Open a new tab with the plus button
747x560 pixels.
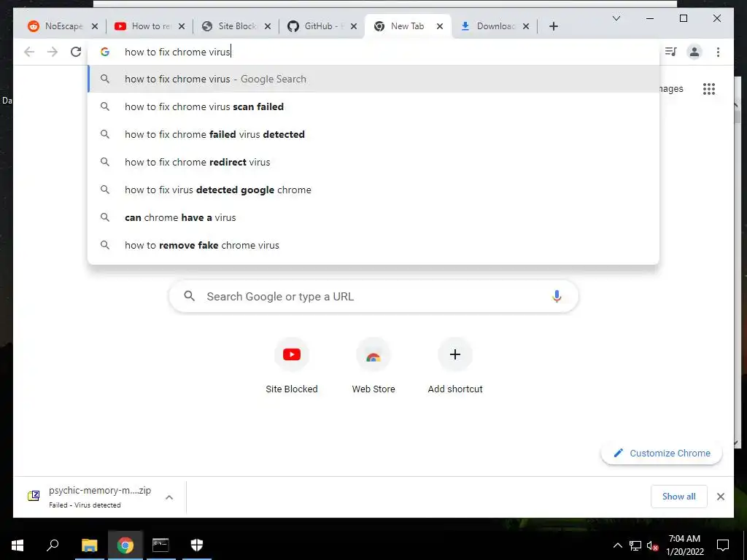point(553,26)
